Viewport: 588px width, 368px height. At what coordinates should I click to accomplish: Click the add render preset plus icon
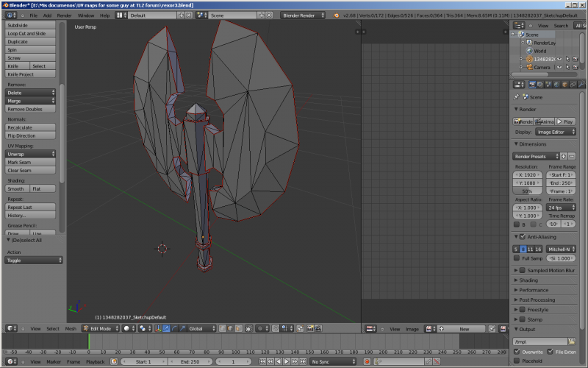(564, 156)
